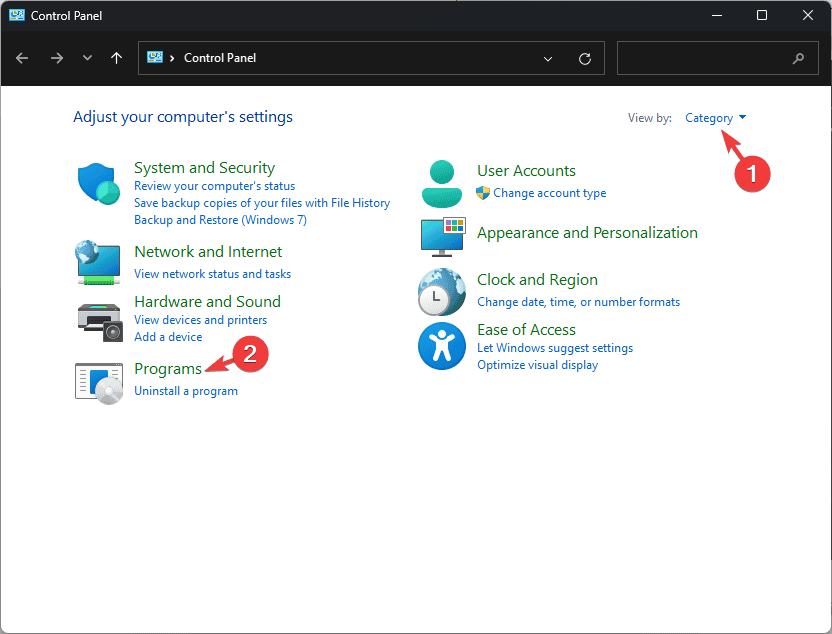832x634 pixels.
Task: Open the Ease of Access icon
Action: 441,346
